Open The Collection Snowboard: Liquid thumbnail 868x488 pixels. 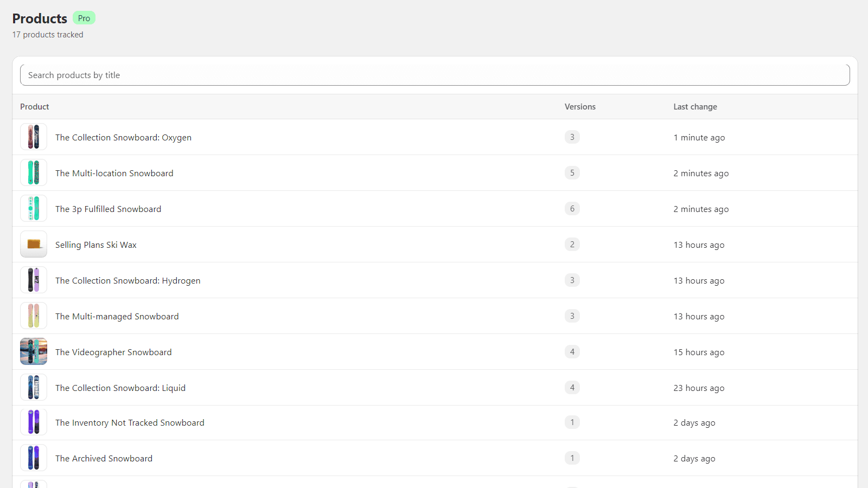[34, 387]
